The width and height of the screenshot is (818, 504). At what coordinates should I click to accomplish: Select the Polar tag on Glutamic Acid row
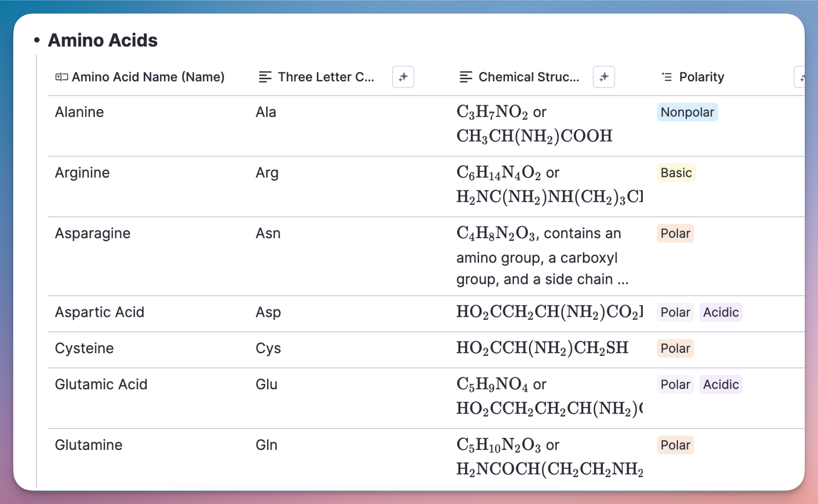675,385
